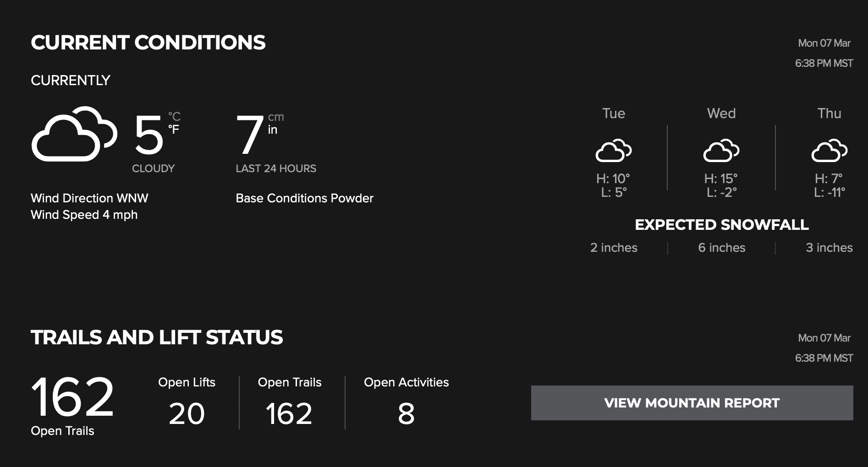Click Thursday's cloud forecast icon
The width and height of the screenshot is (868, 467).
[x=830, y=150]
